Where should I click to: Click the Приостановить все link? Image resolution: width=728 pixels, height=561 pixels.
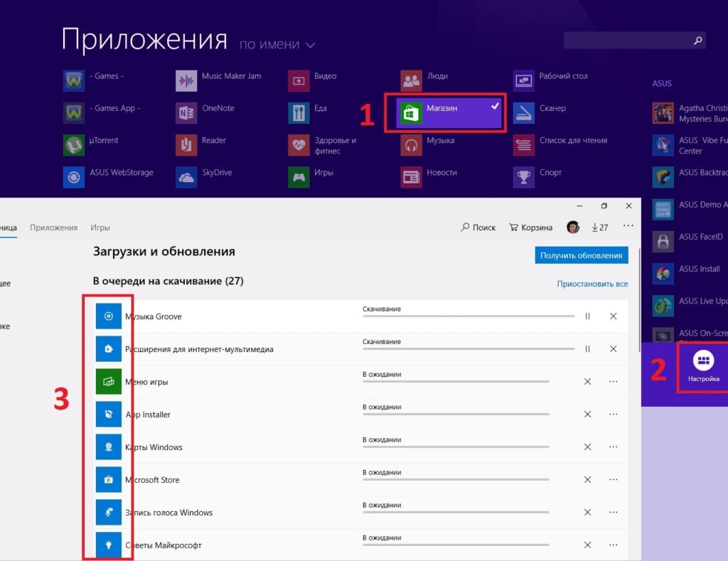pyautogui.click(x=592, y=284)
